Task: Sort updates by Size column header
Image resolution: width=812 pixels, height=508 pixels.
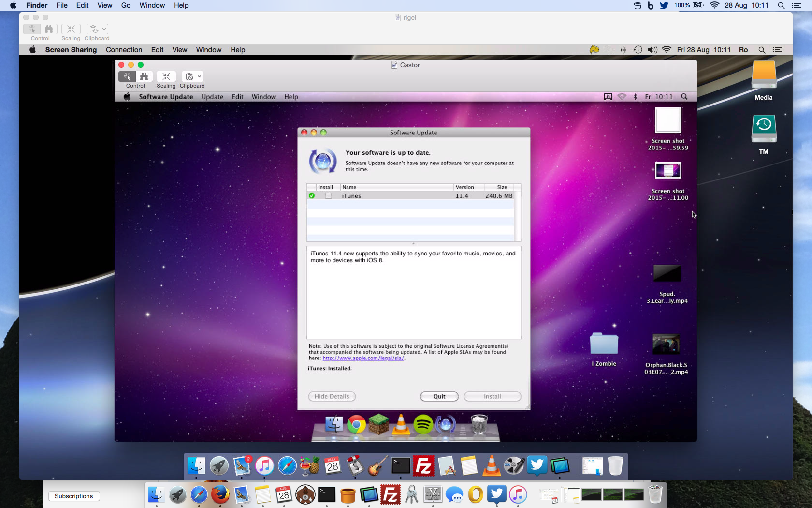Action: tap(498, 187)
